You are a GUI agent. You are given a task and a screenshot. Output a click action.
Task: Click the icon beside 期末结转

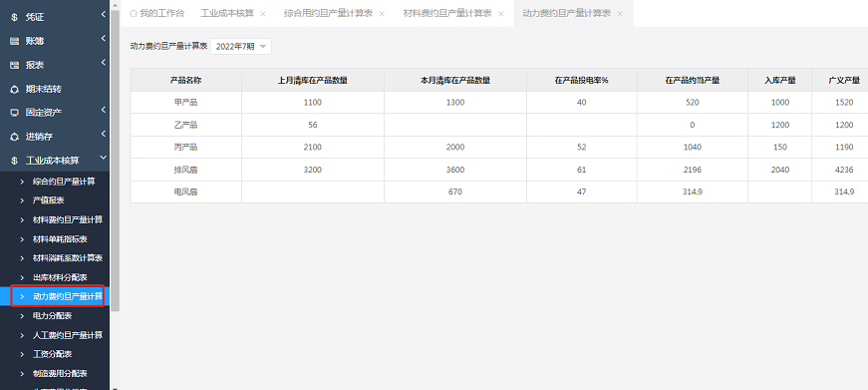[x=14, y=89]
